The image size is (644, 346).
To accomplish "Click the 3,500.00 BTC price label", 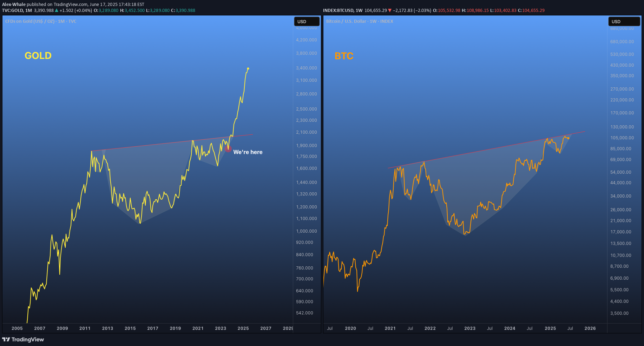I will coord(619,313).
